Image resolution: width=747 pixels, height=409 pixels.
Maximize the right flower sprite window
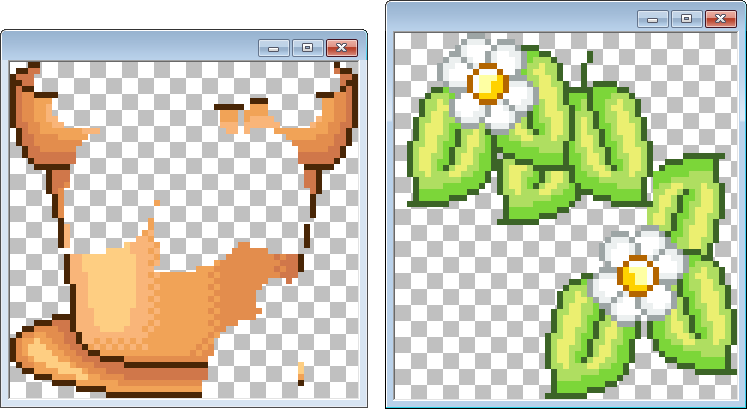[x=685, y=18]
